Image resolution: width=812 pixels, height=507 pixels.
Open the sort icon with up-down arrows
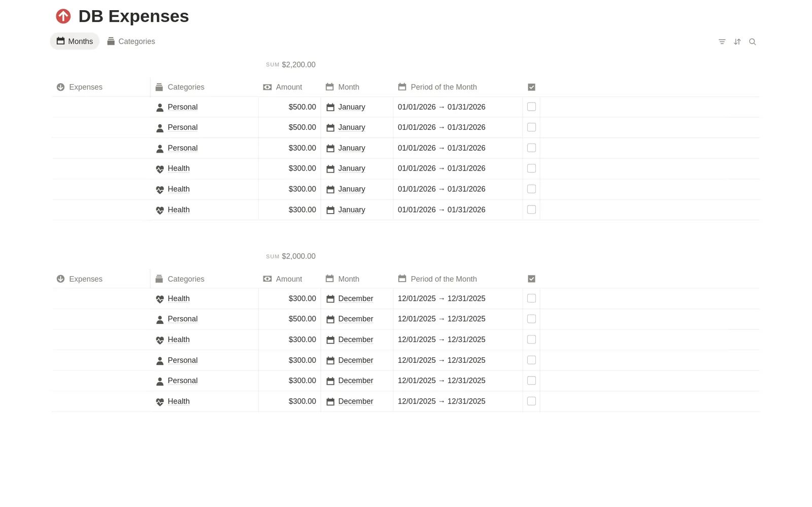[737, 42]
